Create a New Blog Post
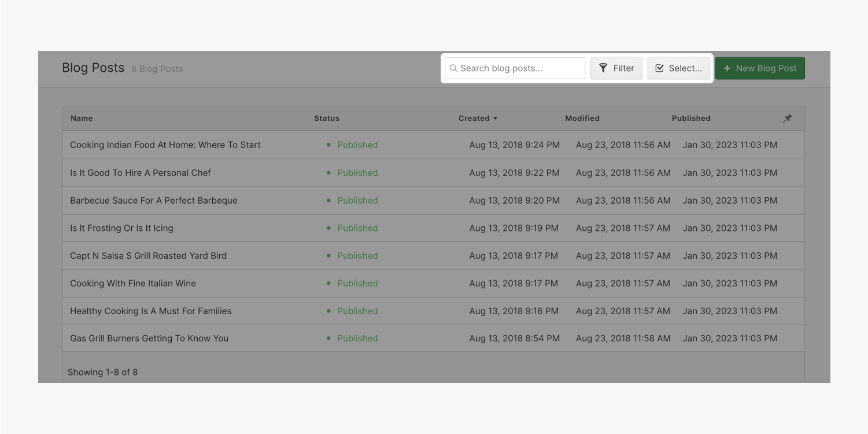 click(x=760, y=68)
